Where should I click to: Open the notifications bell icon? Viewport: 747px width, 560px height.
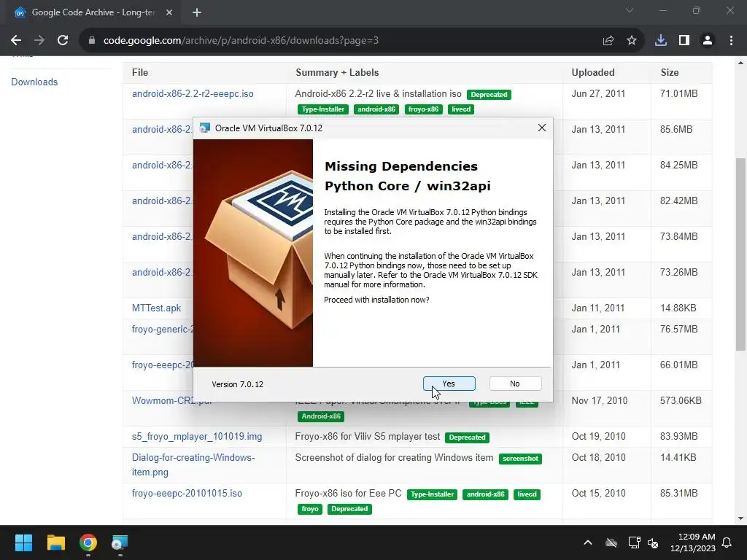pyautogui.click(x=727, y=542)
